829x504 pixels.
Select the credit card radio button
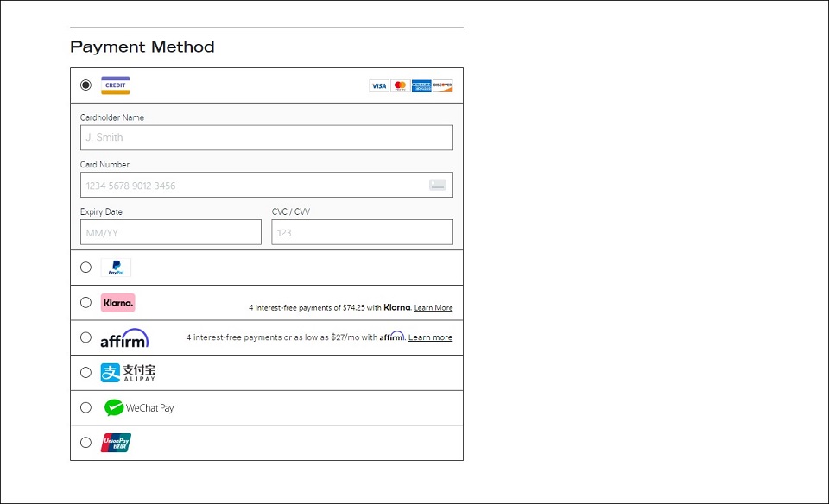pyautogui.click(x=85, y=85)
